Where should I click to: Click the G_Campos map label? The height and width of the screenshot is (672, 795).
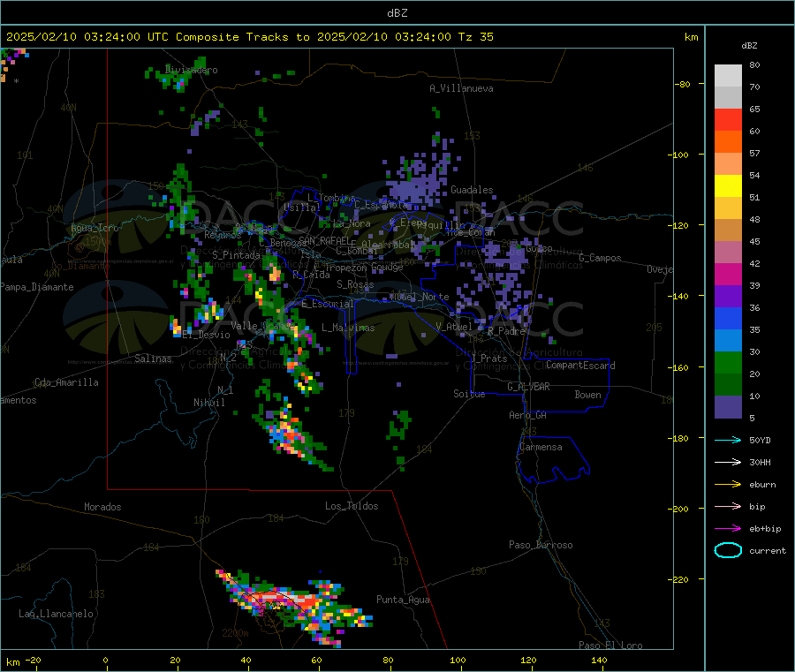click(x=601, y=258)
